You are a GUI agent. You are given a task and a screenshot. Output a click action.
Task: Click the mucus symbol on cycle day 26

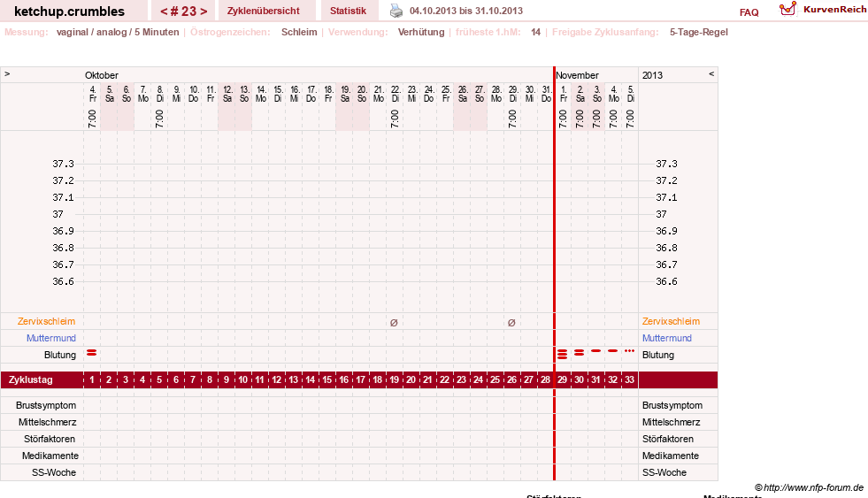(x=511, y=323)
